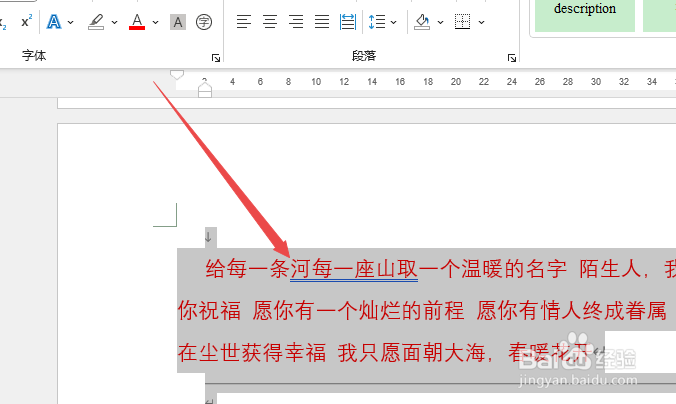Click underlined text 河每一座山取
Viewport: 676px width, 404px height.
(x=354, y=269)
